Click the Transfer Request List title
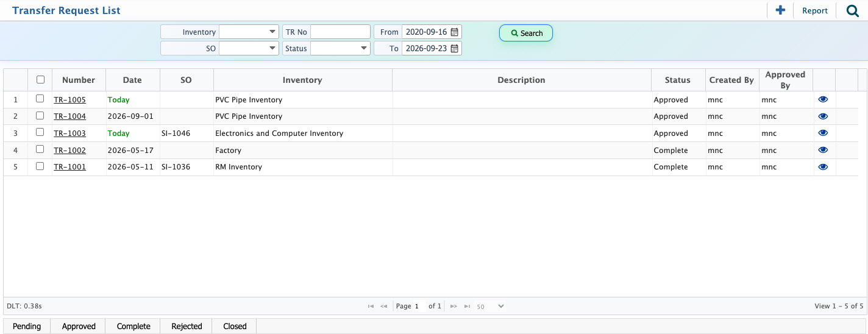 coord(66,10)
